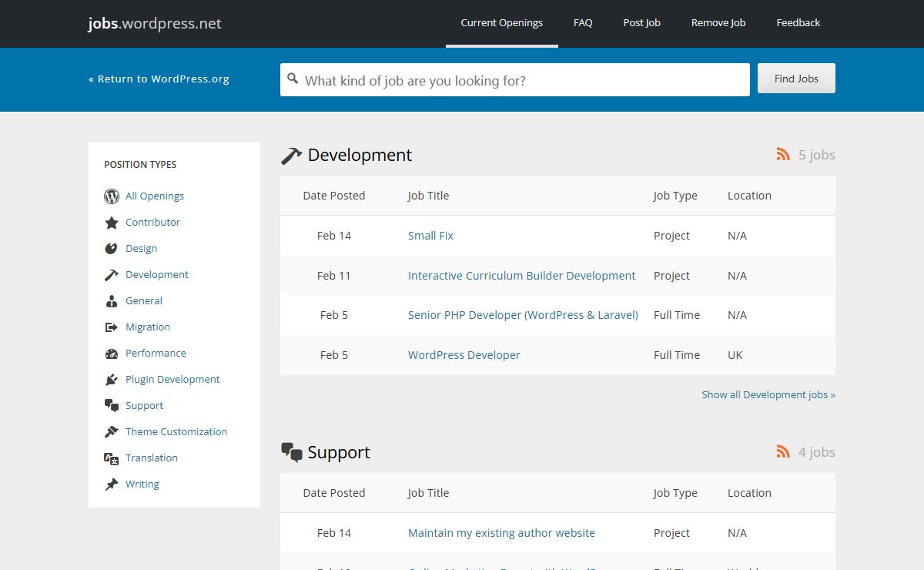The width and height of the screenshot is (924, 570).
Task: Open Maintain my existing author website job
Action: coord(501,533)
